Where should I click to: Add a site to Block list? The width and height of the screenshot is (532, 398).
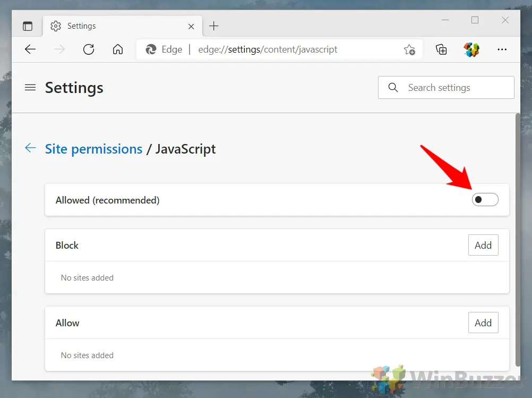click(483, 245)
